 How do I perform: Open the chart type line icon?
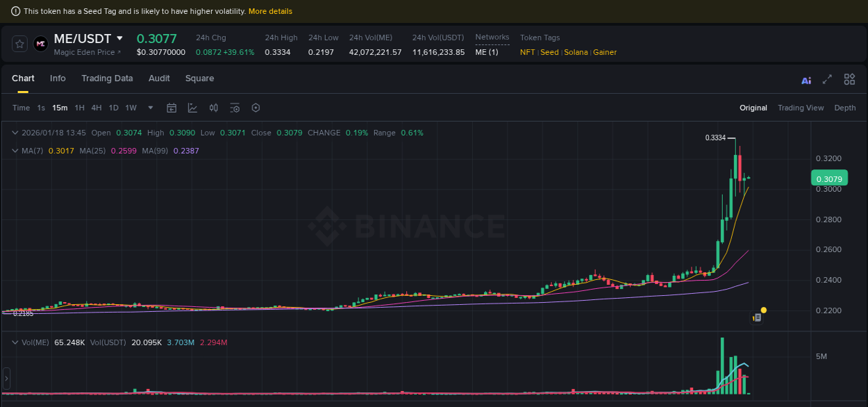pyautogui.click(x=192, y=108)
